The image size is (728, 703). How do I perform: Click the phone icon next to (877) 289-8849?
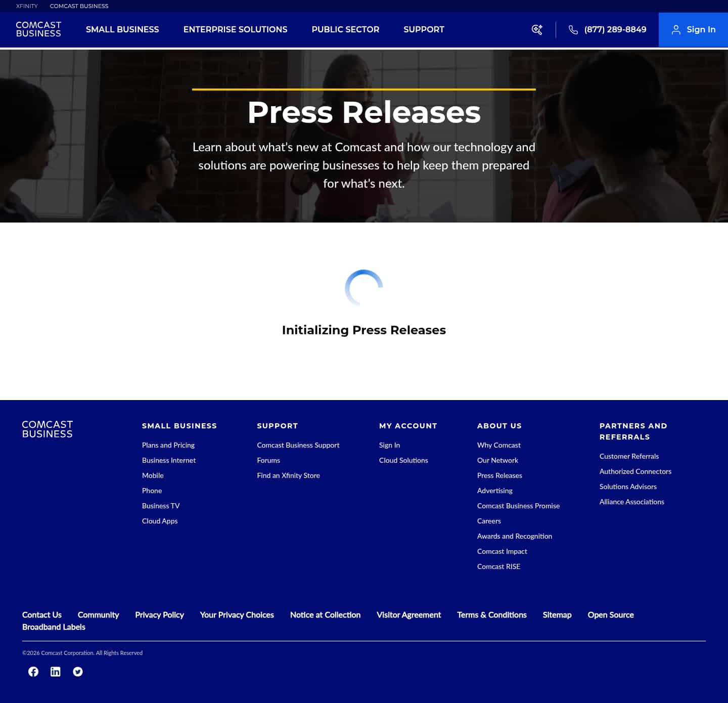(x=573, y=30)
